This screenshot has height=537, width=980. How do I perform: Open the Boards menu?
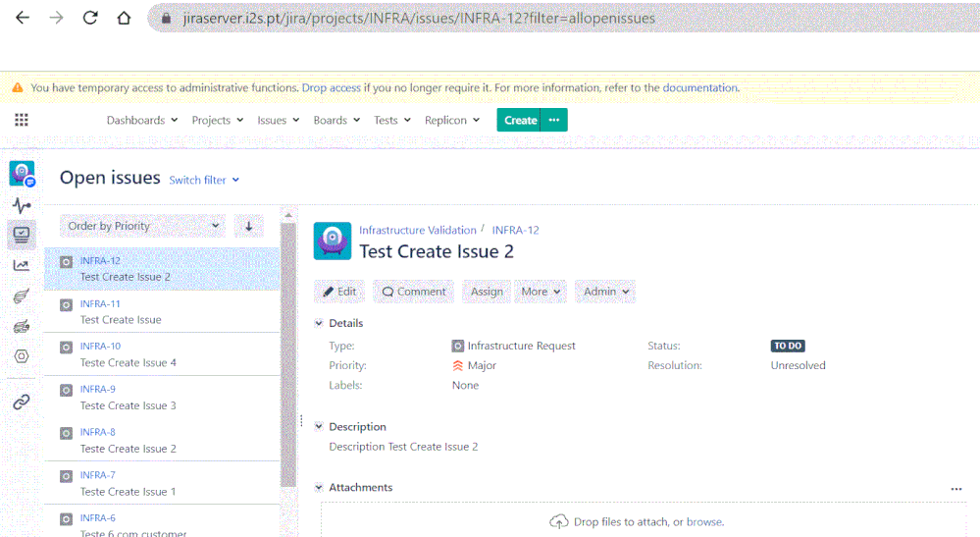[x=336, y=120]
